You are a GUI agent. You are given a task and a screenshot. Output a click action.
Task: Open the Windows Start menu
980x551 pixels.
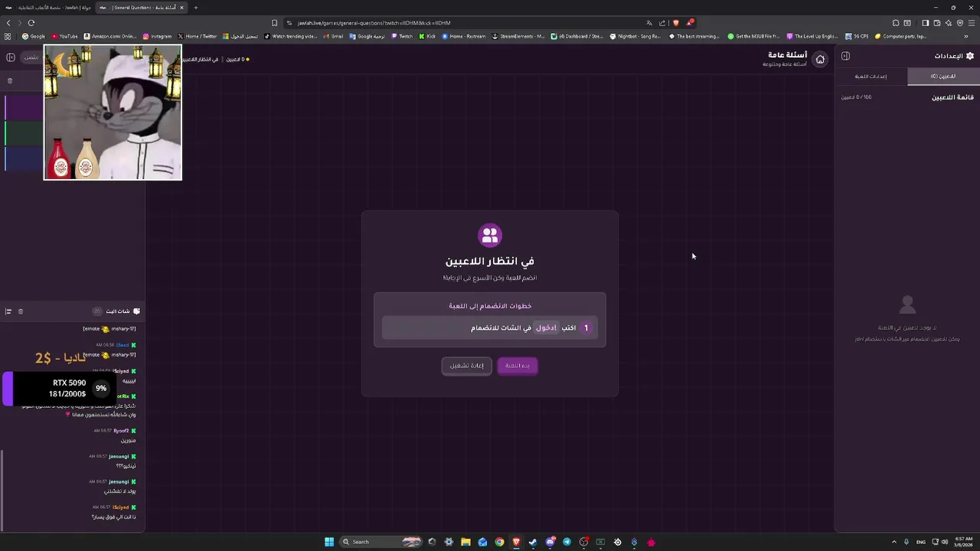click(329, 542)
